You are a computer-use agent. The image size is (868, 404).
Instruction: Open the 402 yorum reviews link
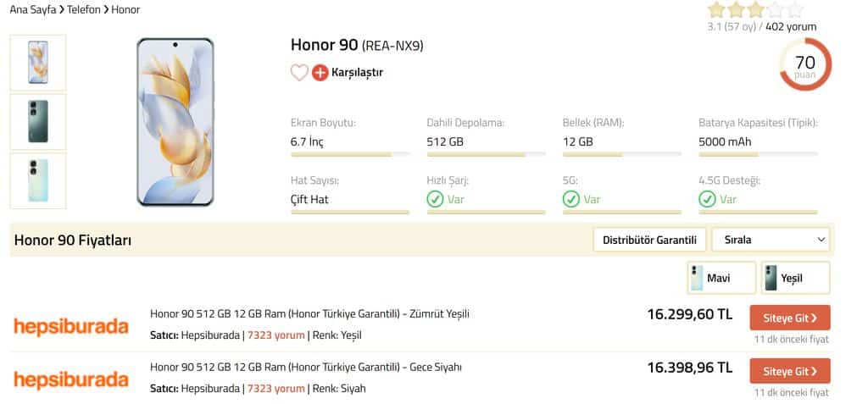pos(791,26)
